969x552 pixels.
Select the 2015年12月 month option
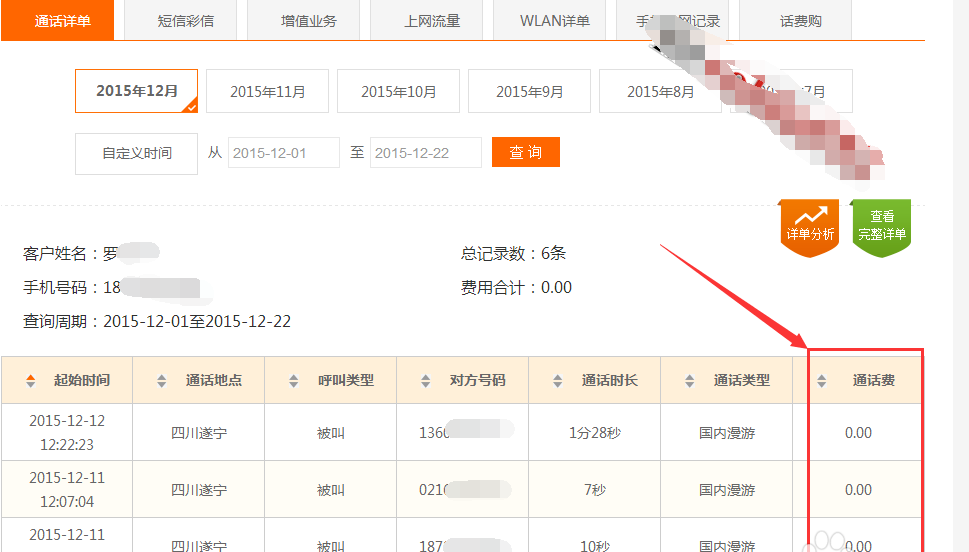coord(136,91)
